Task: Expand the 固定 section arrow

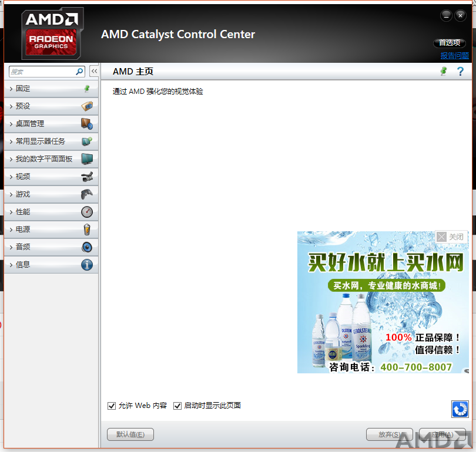Action: click(11, 89)
